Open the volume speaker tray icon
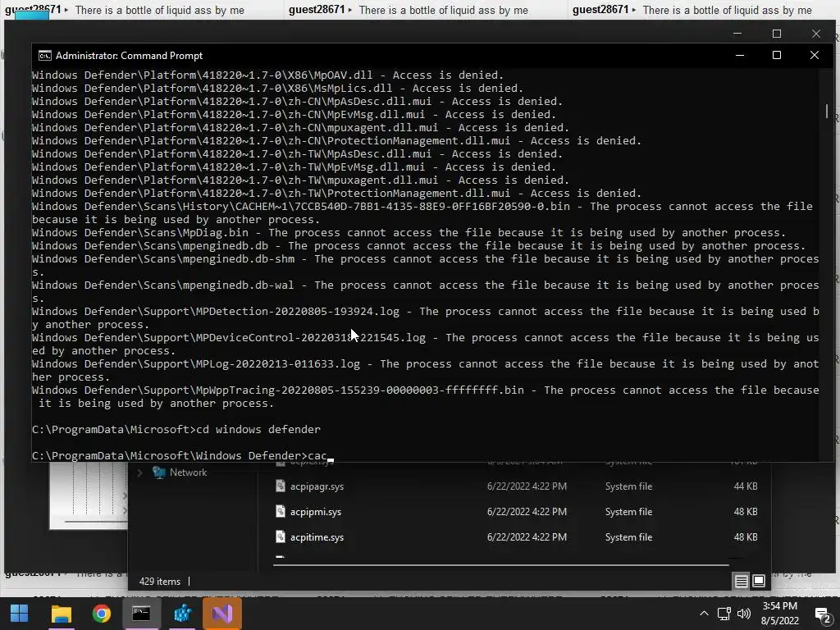Screen dimensions: 840x630 (744, 614)
